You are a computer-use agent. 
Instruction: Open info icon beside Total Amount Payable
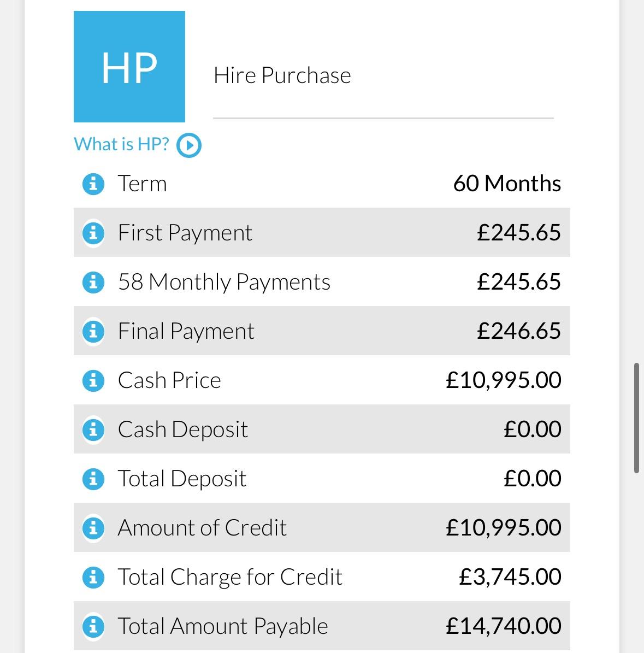pyautogui.click(x=93, y=626)
